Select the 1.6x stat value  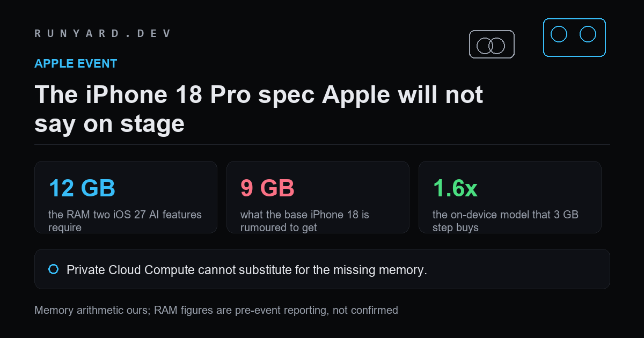click(455, 188)
